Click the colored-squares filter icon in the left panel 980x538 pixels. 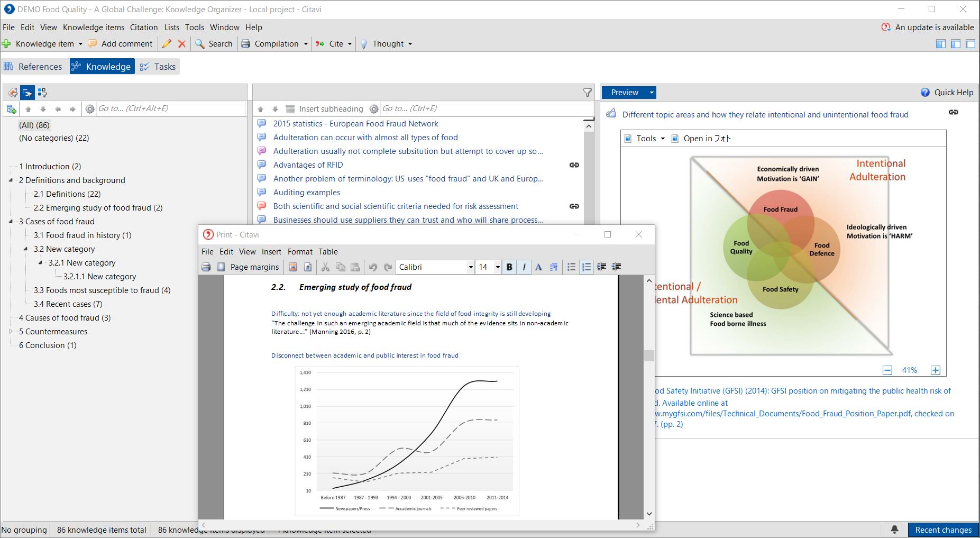point(42,93)
